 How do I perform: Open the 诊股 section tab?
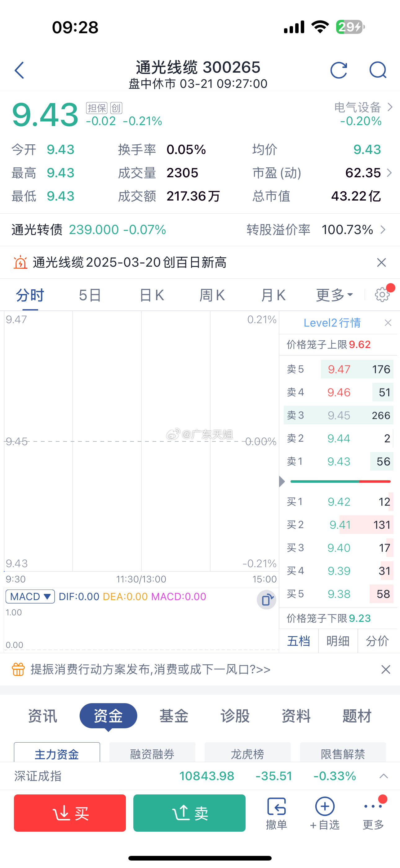[x=235, y=716]
